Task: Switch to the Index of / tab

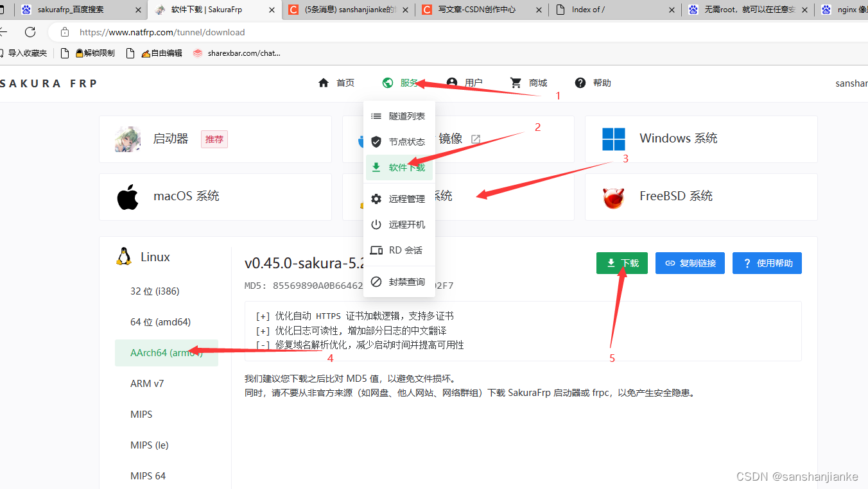Action: pos(615,10)
